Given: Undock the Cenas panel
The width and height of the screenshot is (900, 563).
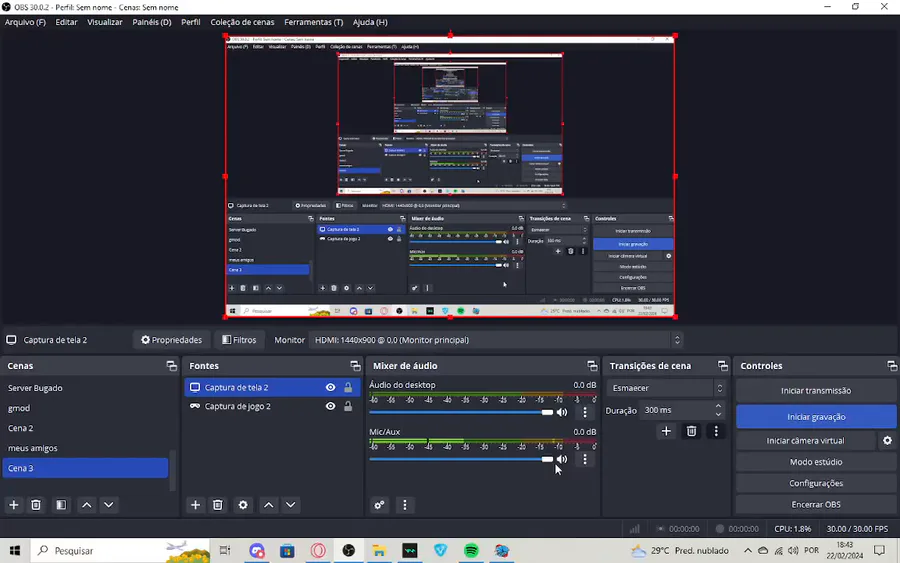Looking at the screenshot, I should pos(171,366).
